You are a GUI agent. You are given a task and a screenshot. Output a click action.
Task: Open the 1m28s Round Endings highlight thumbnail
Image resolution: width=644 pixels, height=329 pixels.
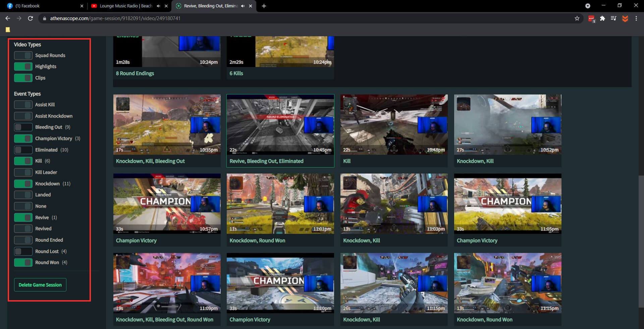(x=167, y=52)
